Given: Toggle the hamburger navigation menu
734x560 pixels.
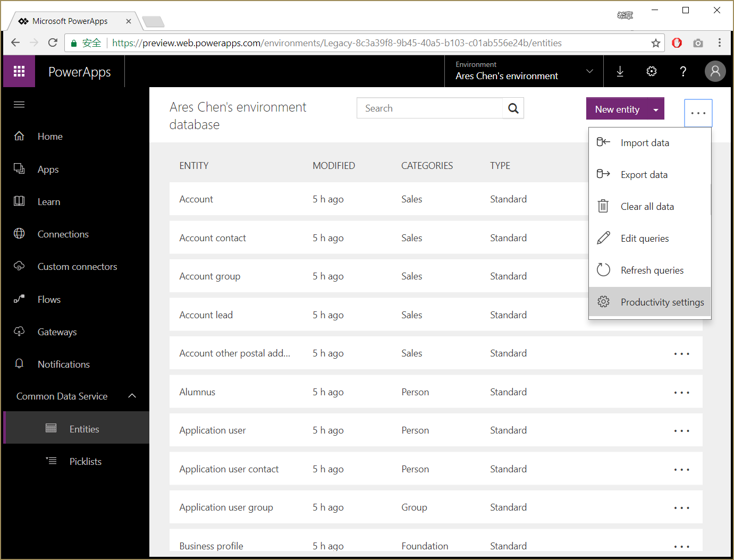Looking at the screenshot, I should tap(19, 104).
